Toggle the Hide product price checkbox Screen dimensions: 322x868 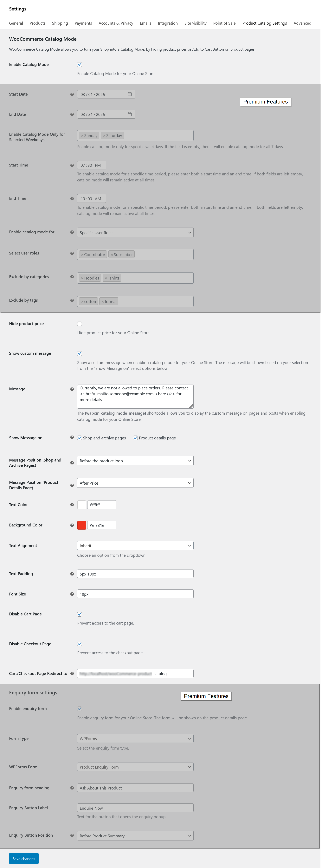click(x=80, y=324)
